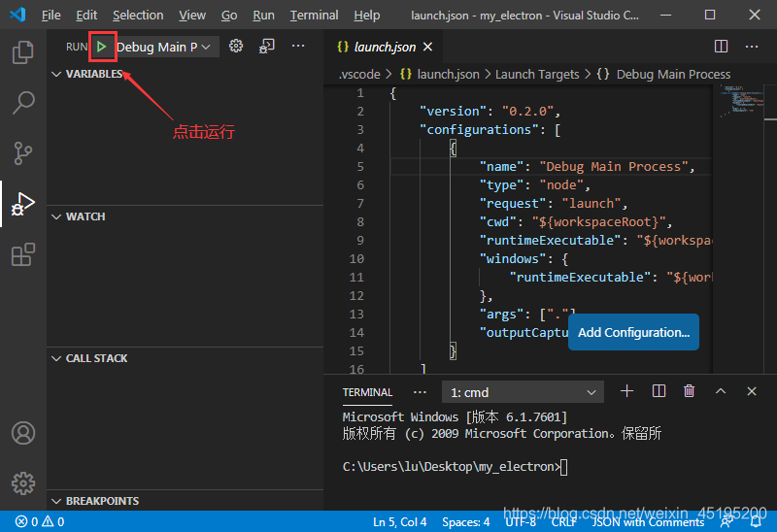777x532 pixels.
Task: Open the Accounts menu icon
Action: [22, 433]
